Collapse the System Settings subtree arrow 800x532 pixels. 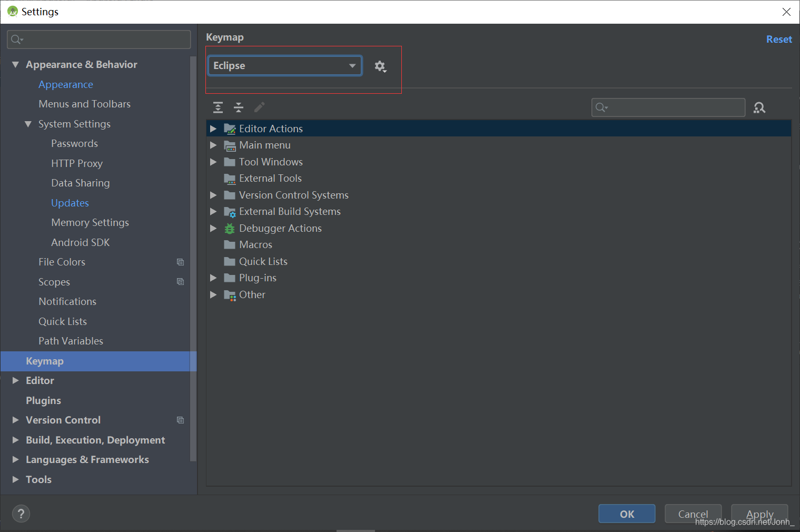click(x=28, y=124)
